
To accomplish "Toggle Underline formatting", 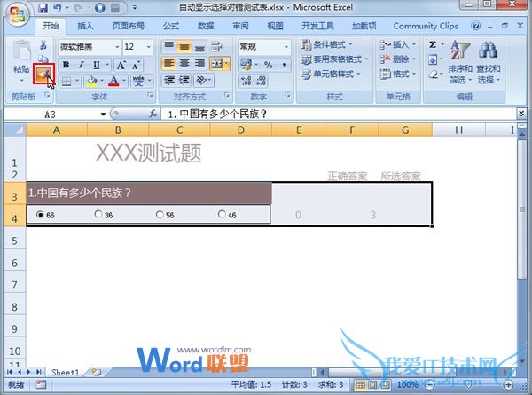I will 97,65.
